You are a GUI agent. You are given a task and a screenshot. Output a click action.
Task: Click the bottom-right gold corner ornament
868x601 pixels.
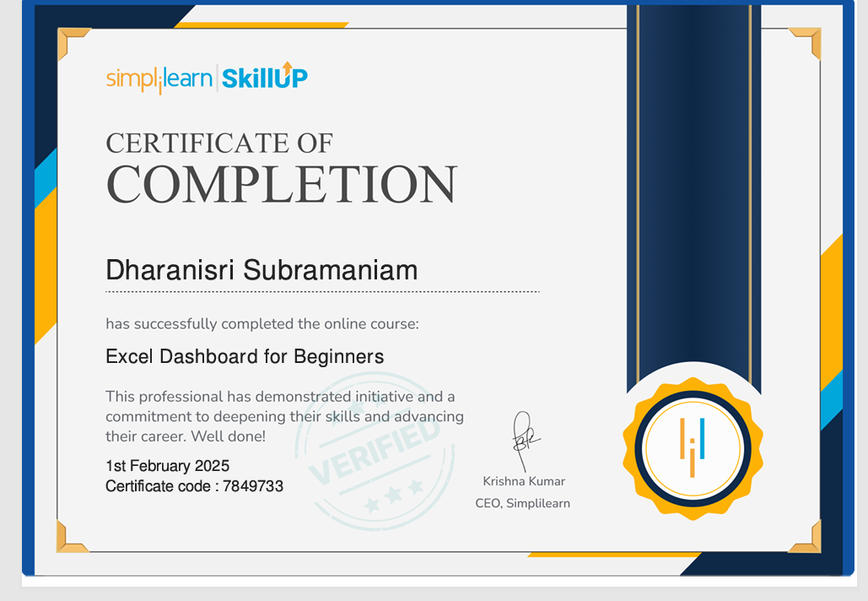point(805,538)
